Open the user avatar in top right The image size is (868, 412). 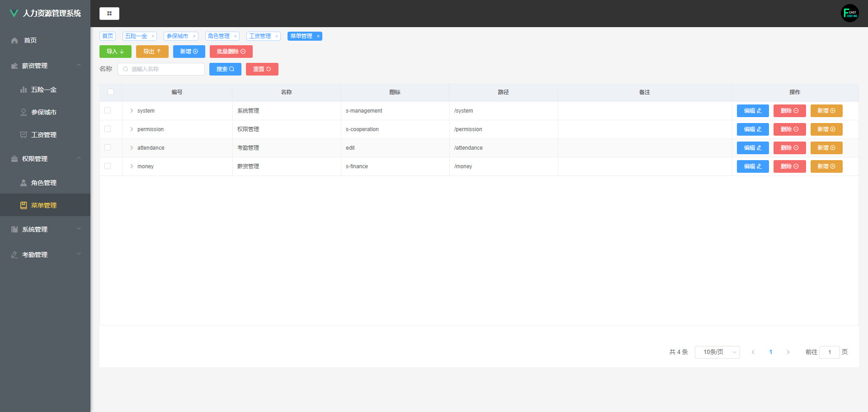849,13
